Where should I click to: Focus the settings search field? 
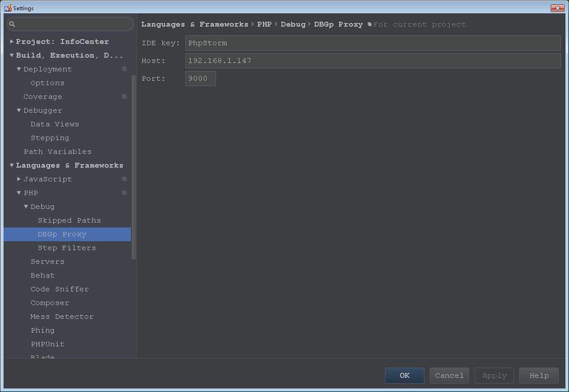(x=71, y=24)
